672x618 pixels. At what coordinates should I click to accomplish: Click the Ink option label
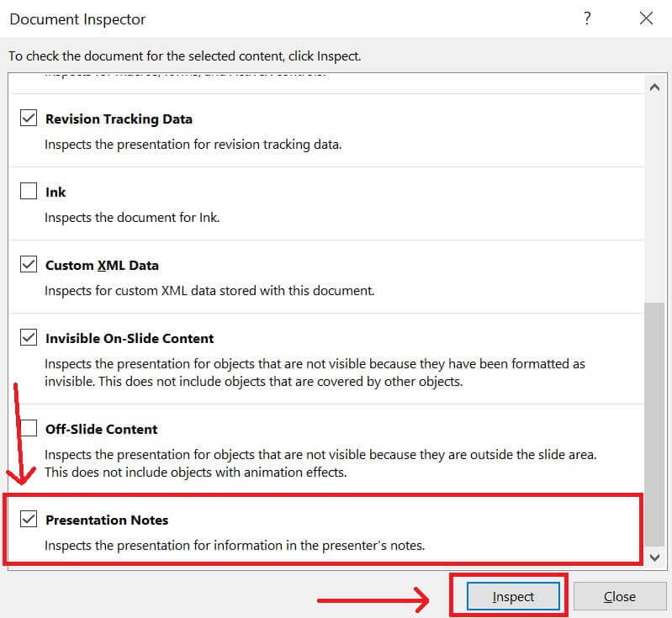coord(56,192)
